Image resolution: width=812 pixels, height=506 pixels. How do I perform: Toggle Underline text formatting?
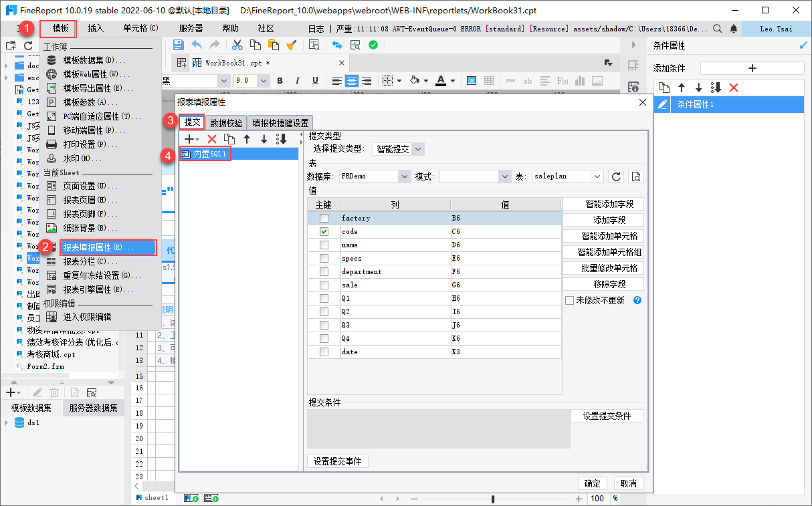pos(315,80)
